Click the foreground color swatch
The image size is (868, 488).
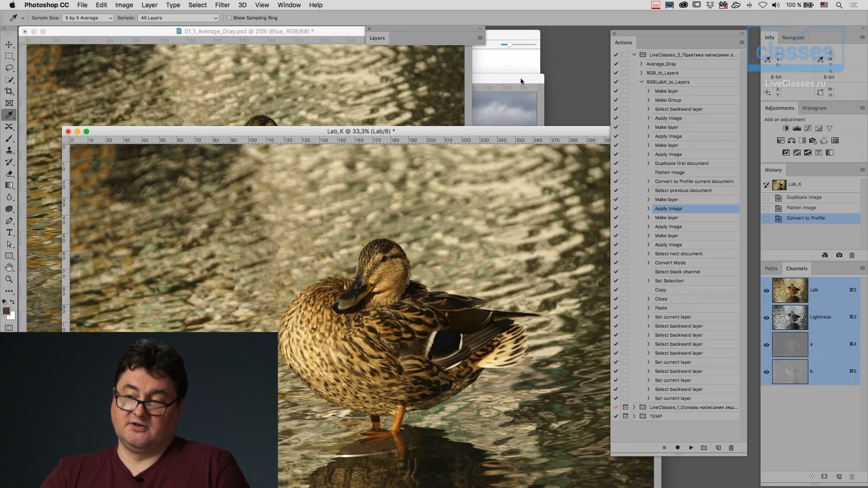pyautogui.click(x=6, y=311)
